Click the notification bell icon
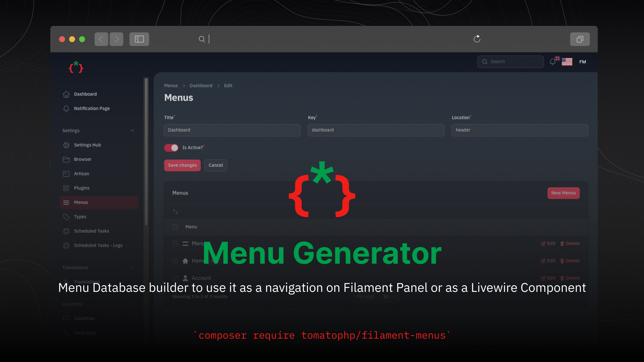This screenshot has width=644, height=362. coord(553,61)
